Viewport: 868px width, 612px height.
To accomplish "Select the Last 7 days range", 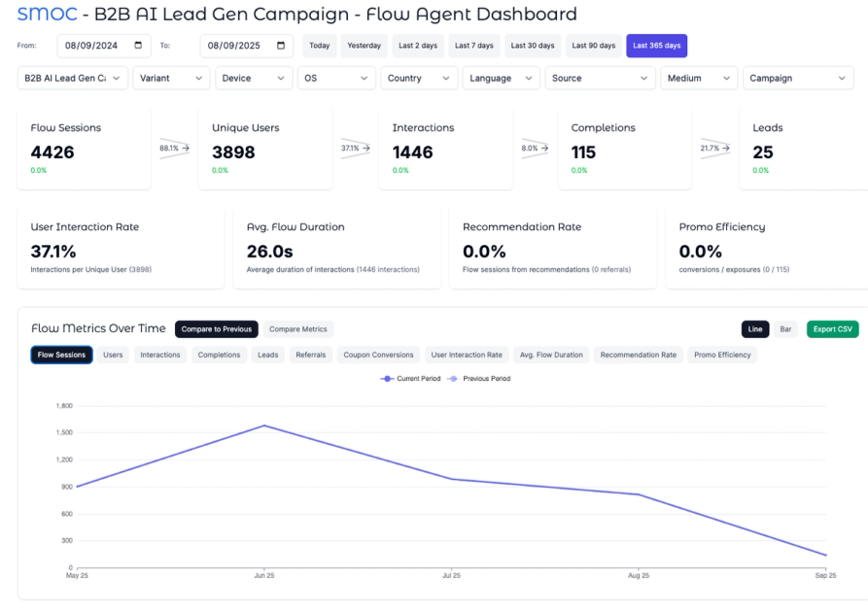I will (x=473, y=45).
